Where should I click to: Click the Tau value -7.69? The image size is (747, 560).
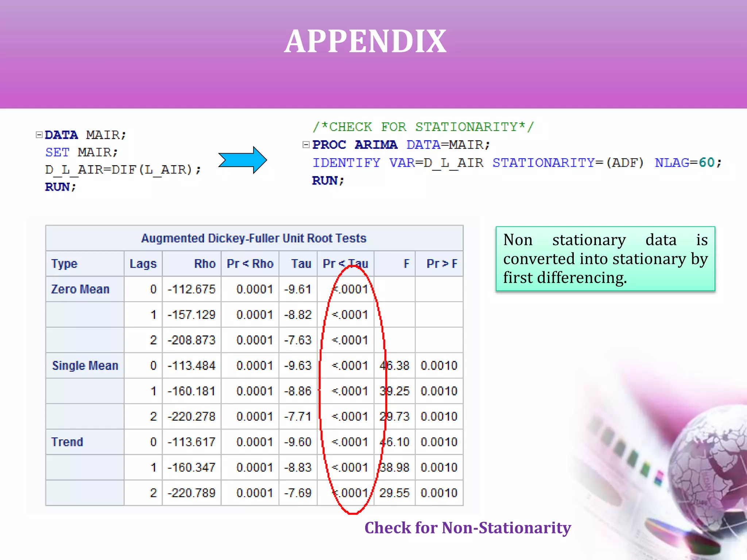(x=298, y=493)
